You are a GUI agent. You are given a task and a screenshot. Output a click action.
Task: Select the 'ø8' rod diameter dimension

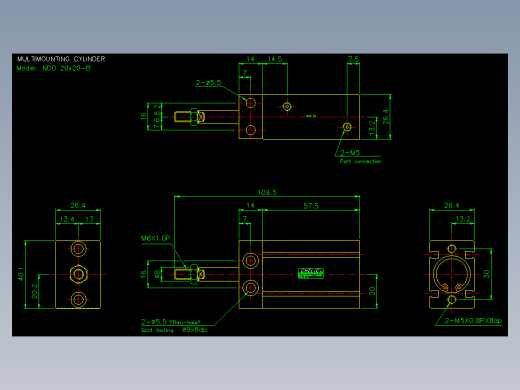[157, 274]
